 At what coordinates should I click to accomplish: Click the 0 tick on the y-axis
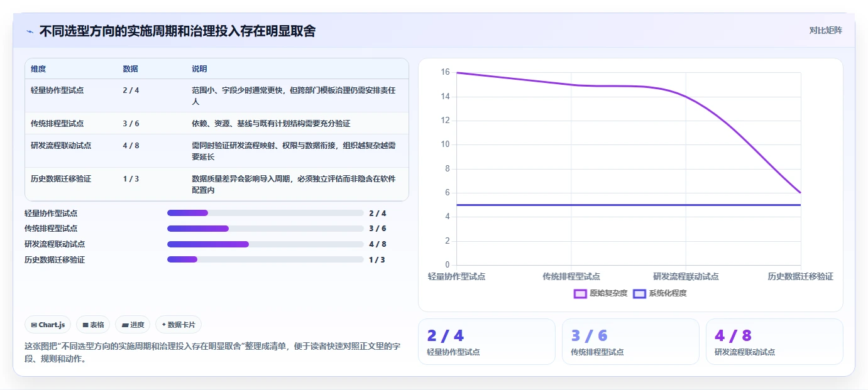point(447,265)
